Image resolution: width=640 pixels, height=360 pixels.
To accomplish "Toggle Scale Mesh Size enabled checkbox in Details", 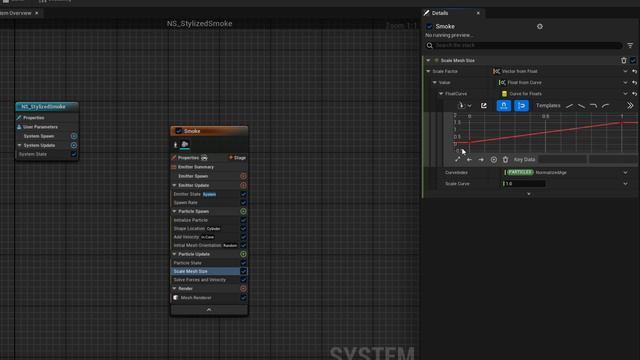I will tap(633, 60).
